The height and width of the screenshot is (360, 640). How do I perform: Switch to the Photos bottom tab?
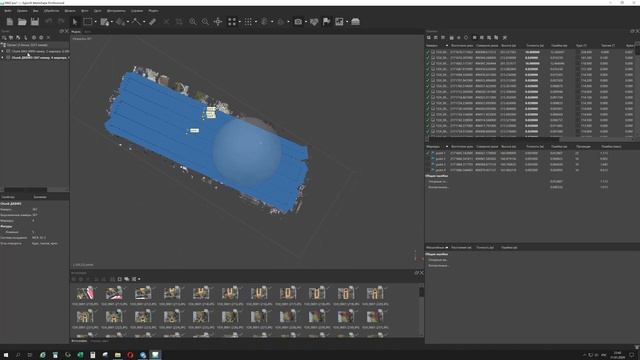(x=79, y=341)
